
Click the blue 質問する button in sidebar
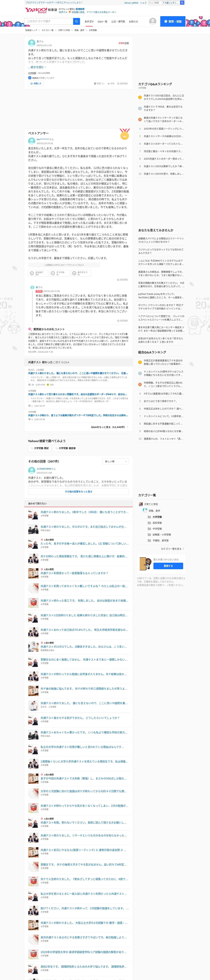[x=168, y=566]
